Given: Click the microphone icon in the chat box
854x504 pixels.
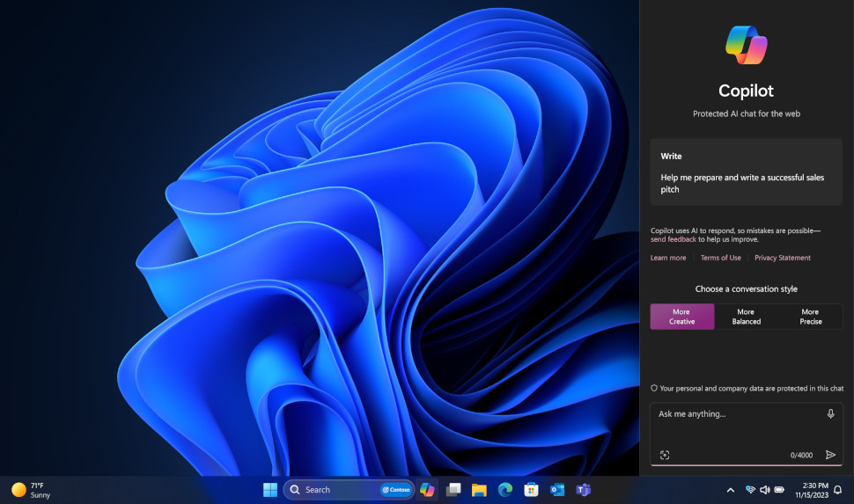Looking at the screenshot, I should (830, 413).
